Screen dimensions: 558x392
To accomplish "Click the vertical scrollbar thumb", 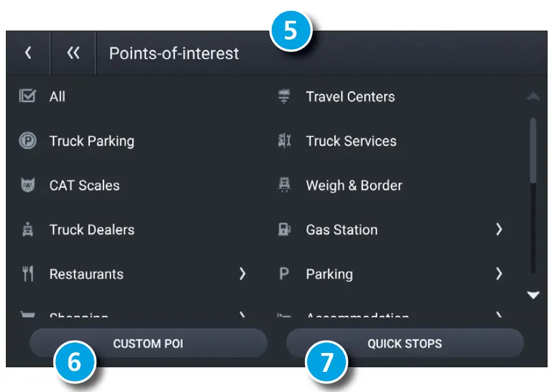I will 533,150.
